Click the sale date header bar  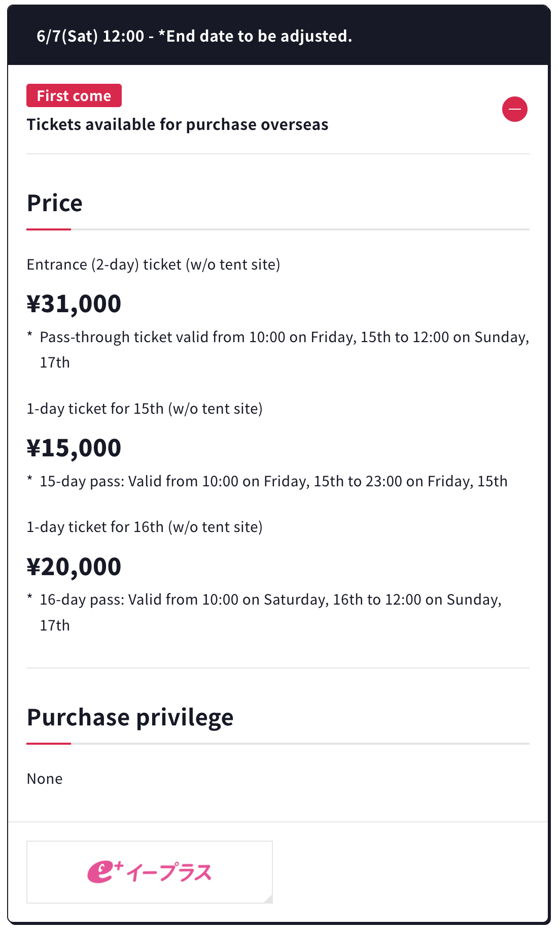(278, 36)
